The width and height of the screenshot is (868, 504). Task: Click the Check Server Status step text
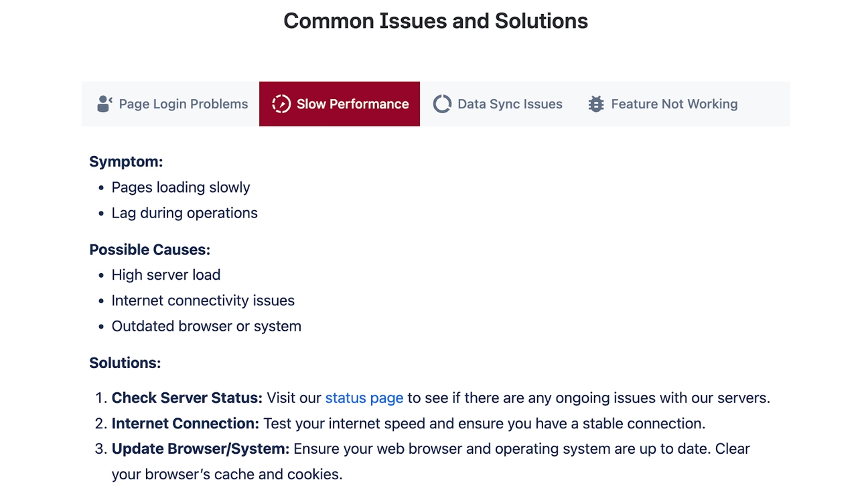pos(186,398)
